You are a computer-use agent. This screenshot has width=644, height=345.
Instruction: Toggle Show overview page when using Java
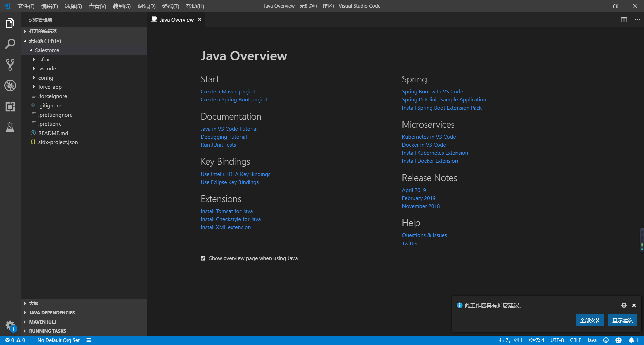pos(203,258)
